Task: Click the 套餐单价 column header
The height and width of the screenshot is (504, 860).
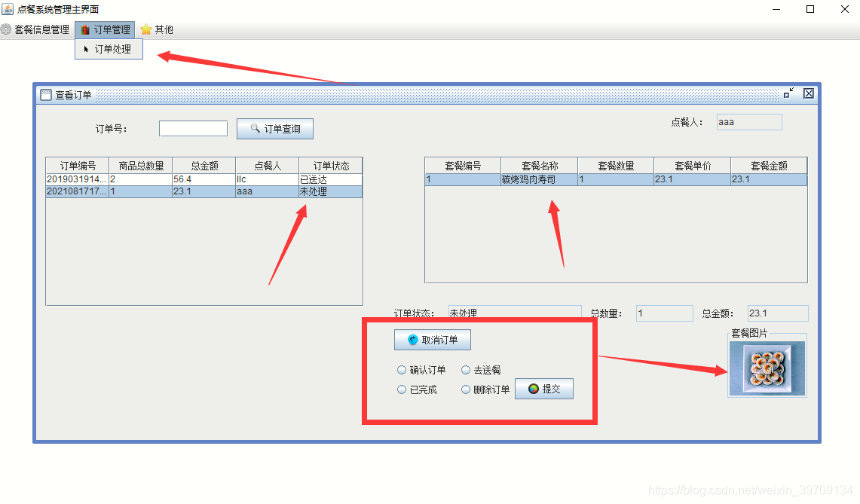Action: point(693,166)
